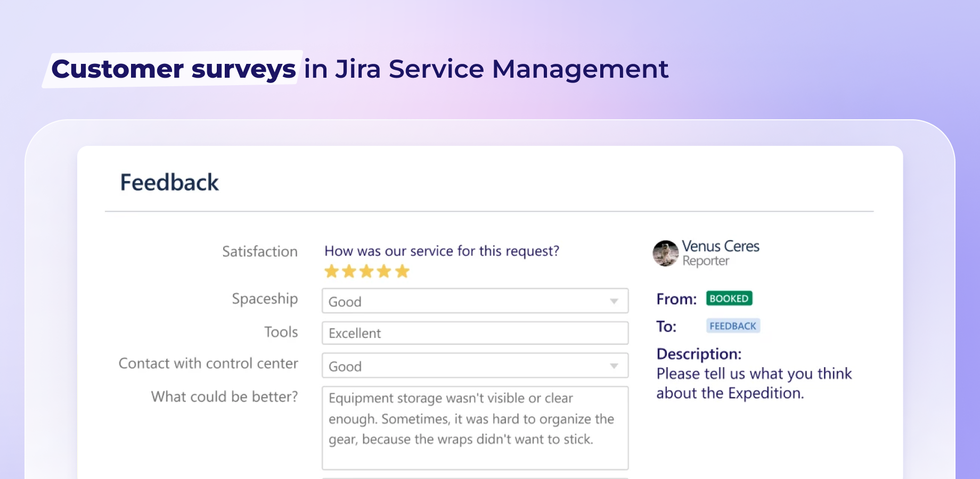This screenshot has height=479, width=980.
Task: Click the 'Customer surveys' highlighted title
Action: click(x=173, y=69)
